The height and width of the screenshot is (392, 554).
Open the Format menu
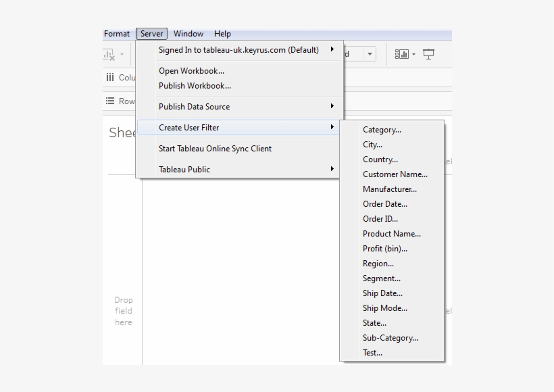click(117, 34)
